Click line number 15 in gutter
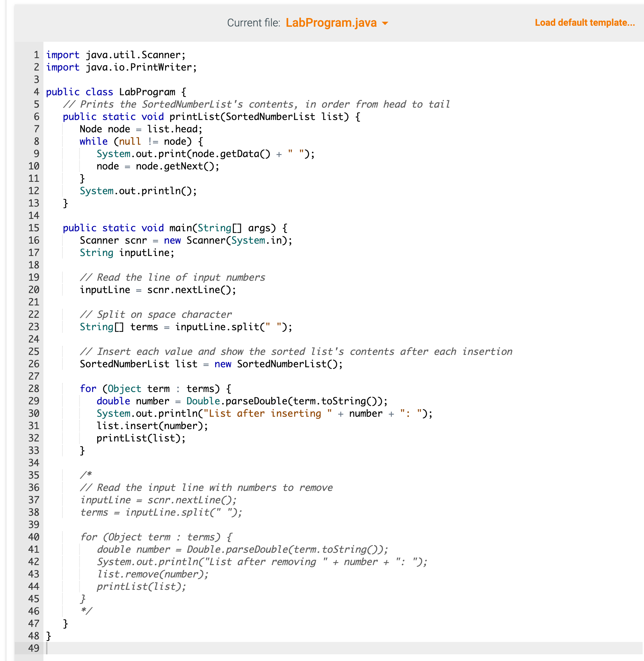Viewport: 644px width, 661px height. 34,228
